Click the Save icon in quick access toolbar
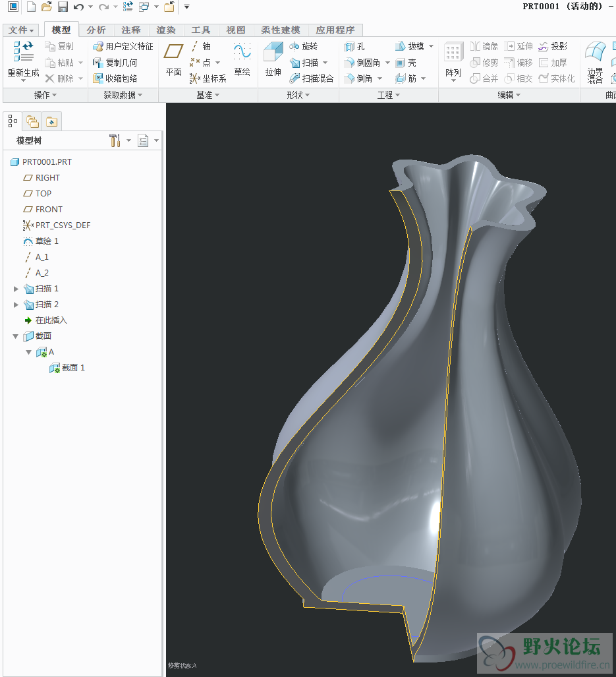The image size is (616, 677). 63,7
